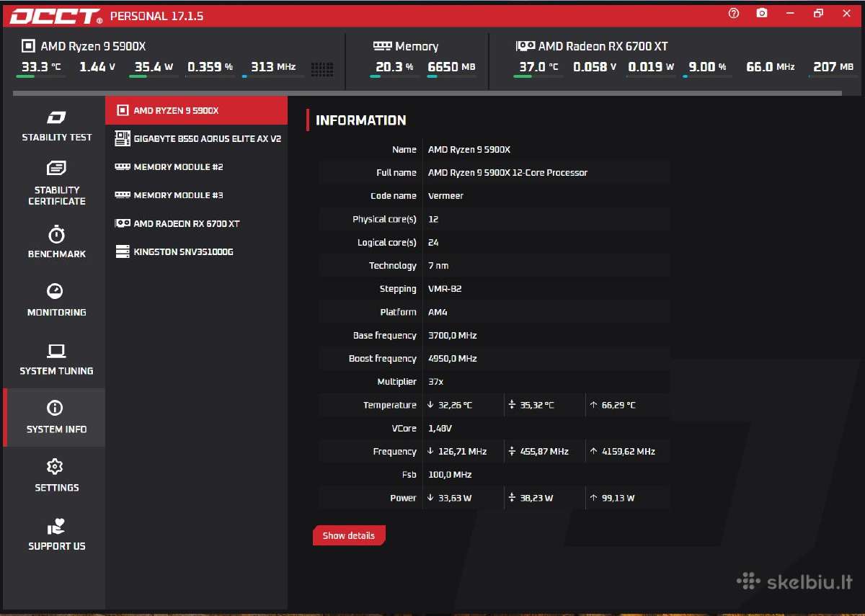The width and height of the screenshot is (865, 616).
Task: Click the Code name value Vermeer
Action: [x=445, y=195]
